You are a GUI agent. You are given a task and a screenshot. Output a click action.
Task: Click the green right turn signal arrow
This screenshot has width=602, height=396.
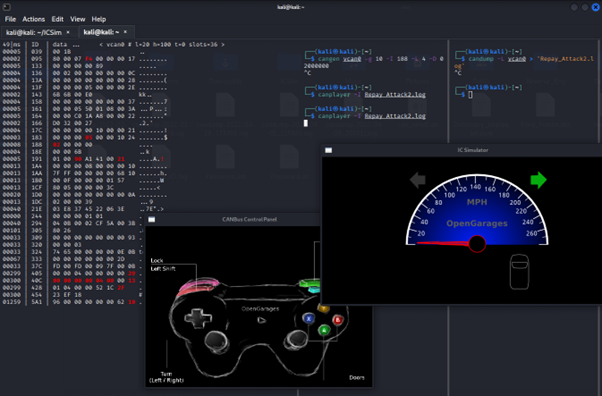pyautogui.click(x=538, y=179)
